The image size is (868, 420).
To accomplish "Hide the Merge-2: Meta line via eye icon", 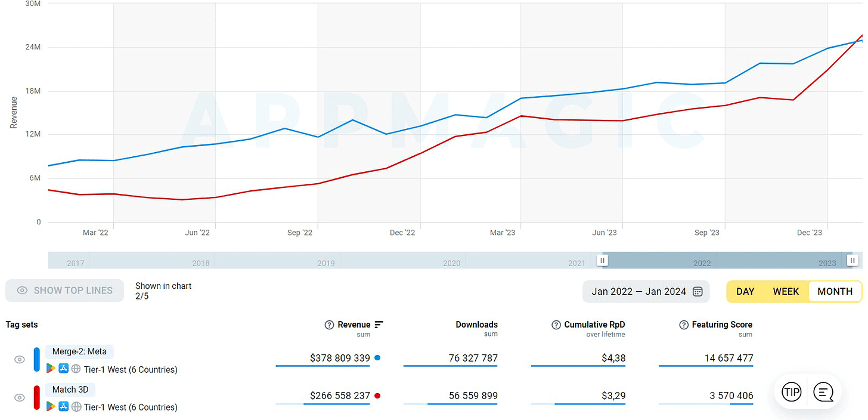I will (20, 360).
